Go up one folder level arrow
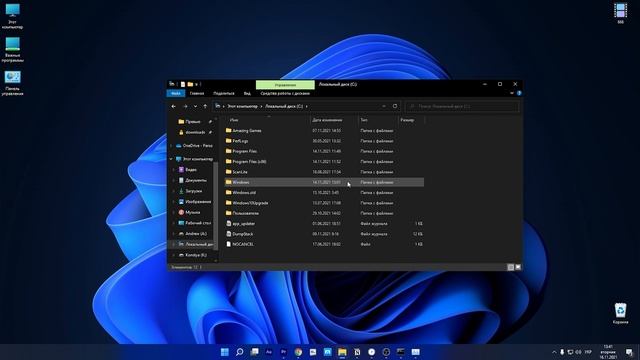The height and width of the screenshot is (360, 640). point(205,106)
